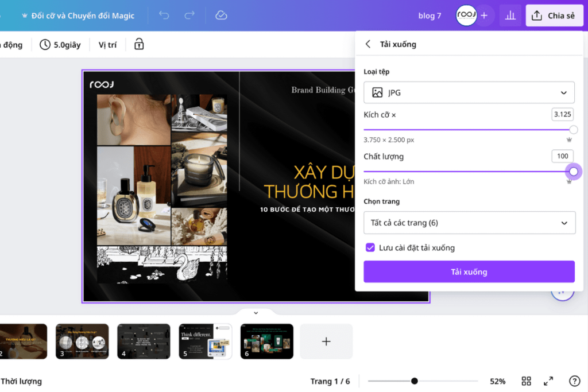Image resolution: width=588 pixels, height=392 pixels.
Task: Select page 3 thumbnail
Action: (82, 341)
